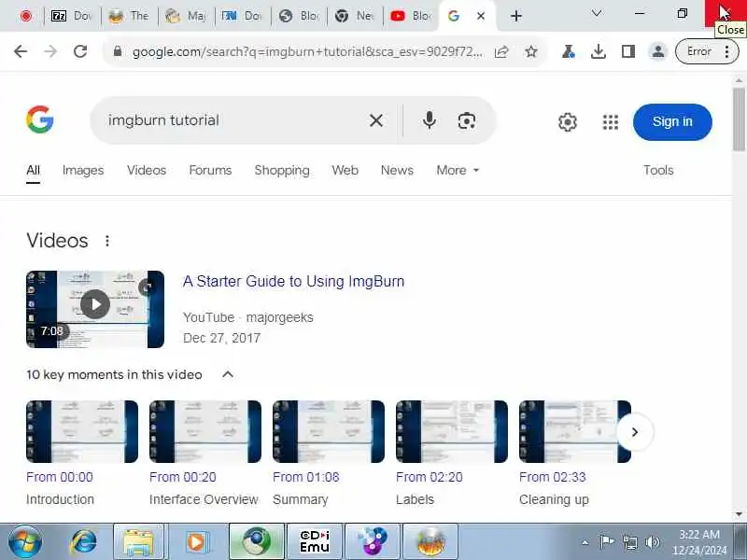Switch to the YouTube tab

[x=411, y=16]
